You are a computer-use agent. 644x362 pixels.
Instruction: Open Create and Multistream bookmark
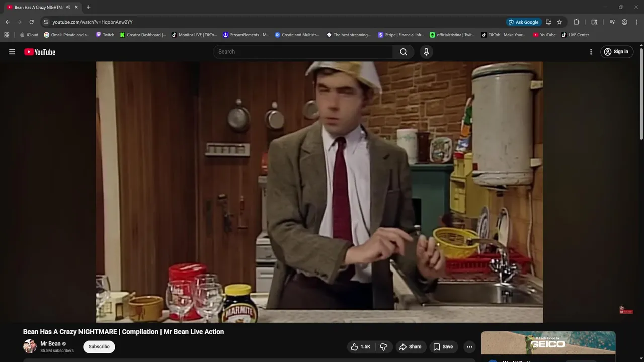(x=298, y=35)
